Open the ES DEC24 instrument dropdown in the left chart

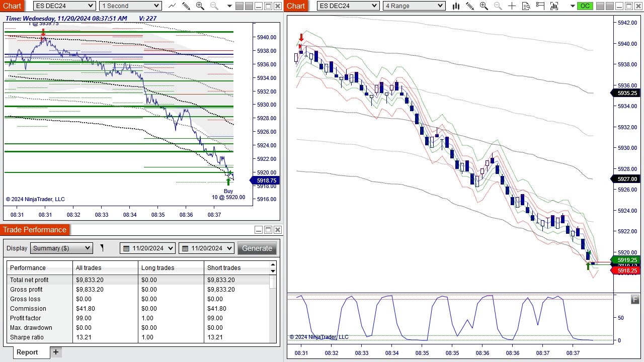[x=64, y=6]
